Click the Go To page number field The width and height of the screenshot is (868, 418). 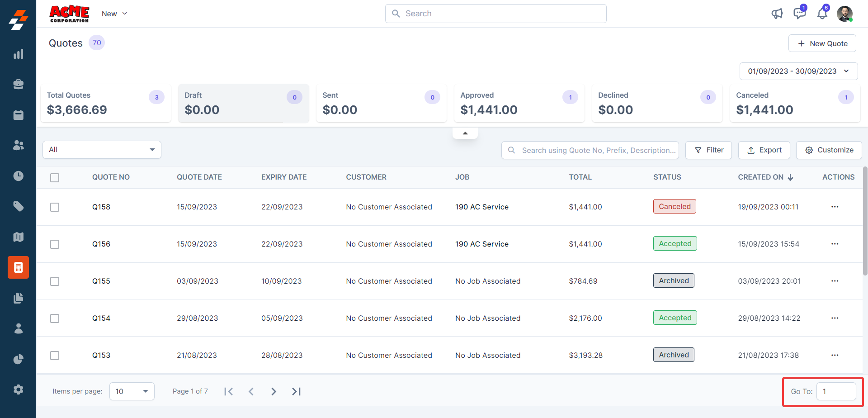[x=836, y=391]
